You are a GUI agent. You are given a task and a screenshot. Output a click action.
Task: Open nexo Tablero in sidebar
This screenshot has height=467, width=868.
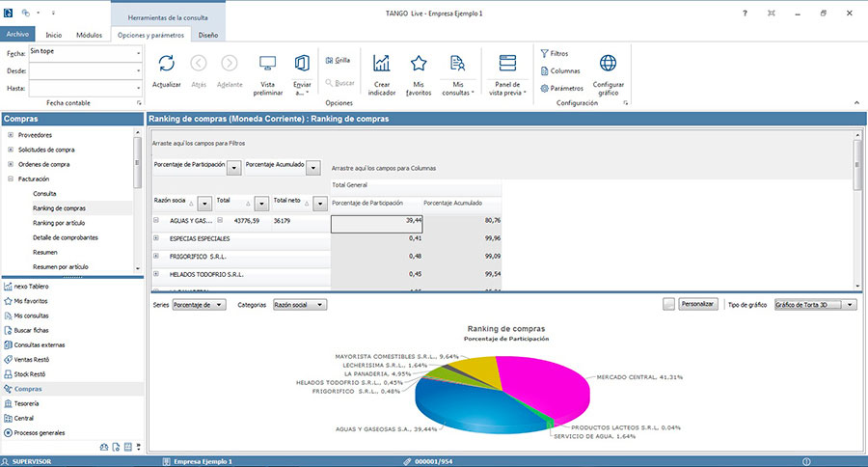[x=27, y=287]
